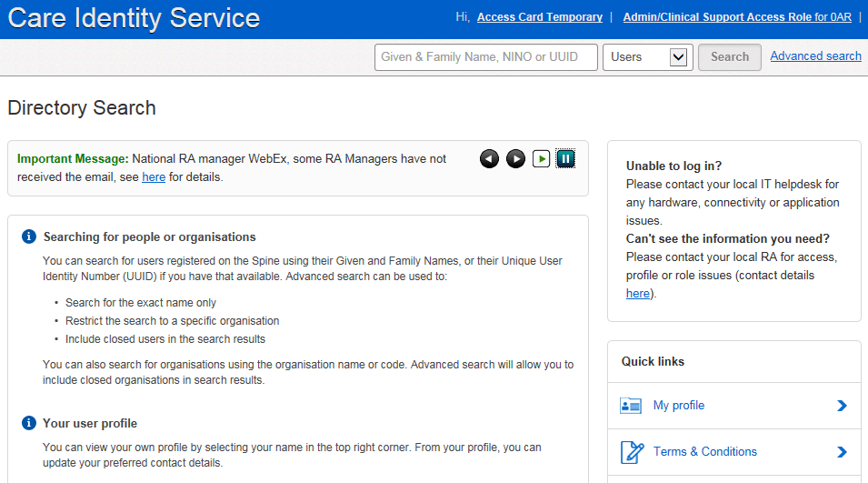868x483 pixels.
Task: Click "Can't see the information you need?" heading
Action: (x=728, y=238)
